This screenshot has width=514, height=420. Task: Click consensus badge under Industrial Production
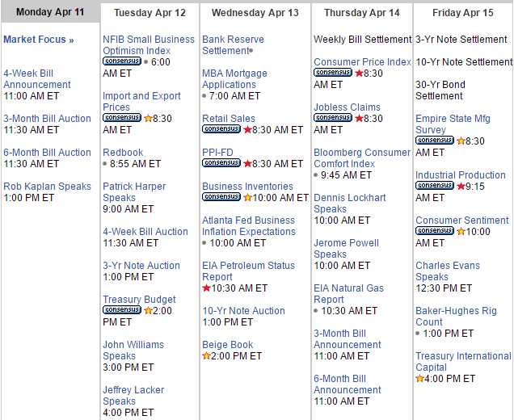click(x=435, y=186)
